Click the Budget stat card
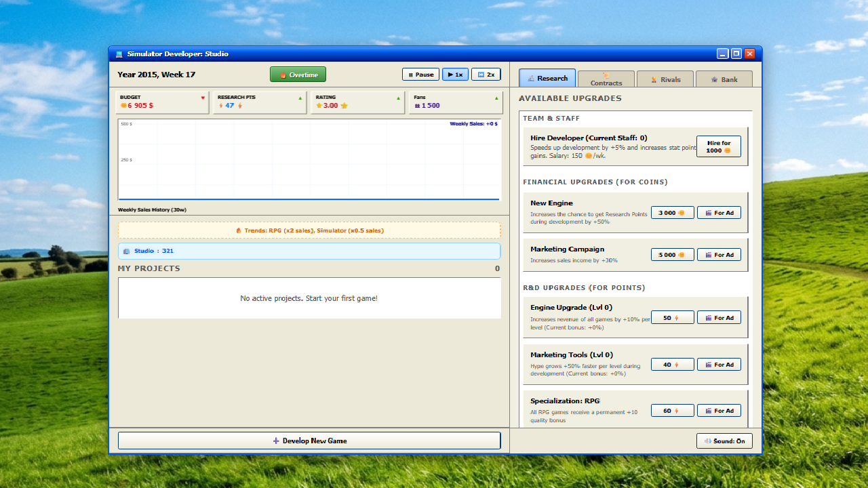868x488 pixels. (162, 102)
